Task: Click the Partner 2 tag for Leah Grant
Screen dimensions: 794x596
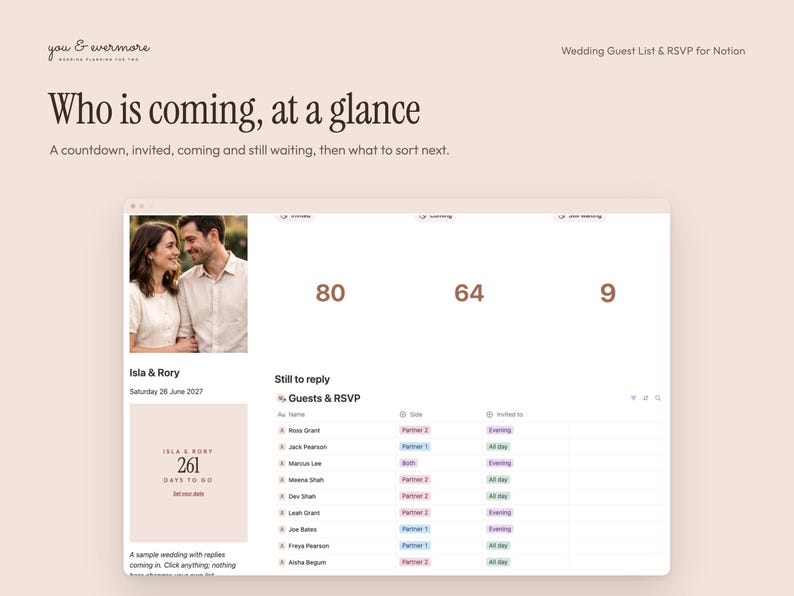Action: coord(415,513)
